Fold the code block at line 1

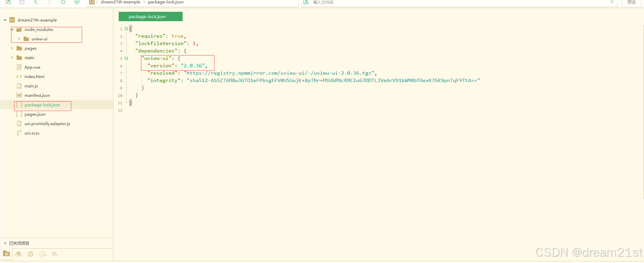tap(126, 29)
